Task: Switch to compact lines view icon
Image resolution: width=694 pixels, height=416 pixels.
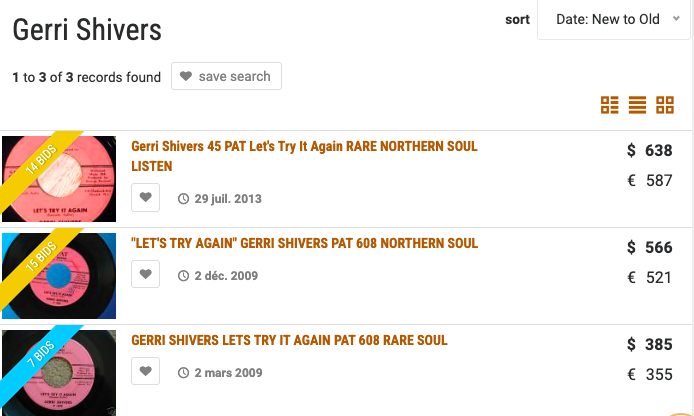Action: pos(637,105)
